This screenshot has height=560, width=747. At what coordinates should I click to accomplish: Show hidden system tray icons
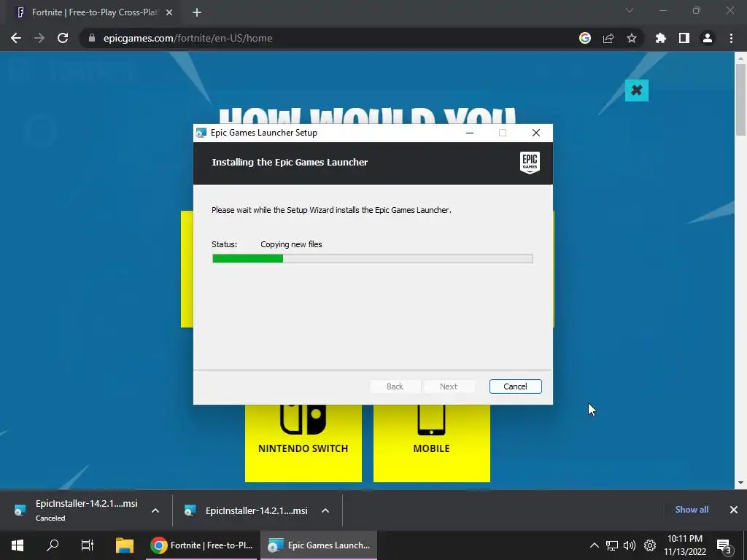(594, 545)
